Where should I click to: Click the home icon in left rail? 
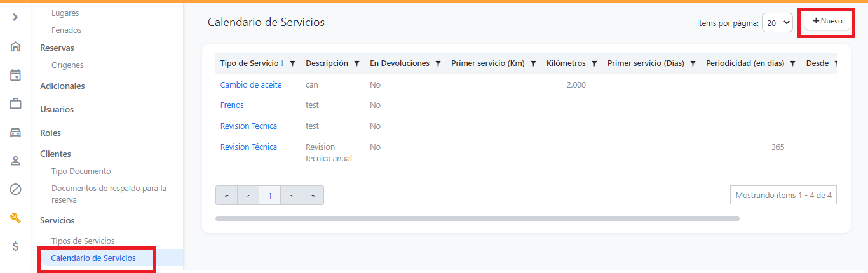15,46
